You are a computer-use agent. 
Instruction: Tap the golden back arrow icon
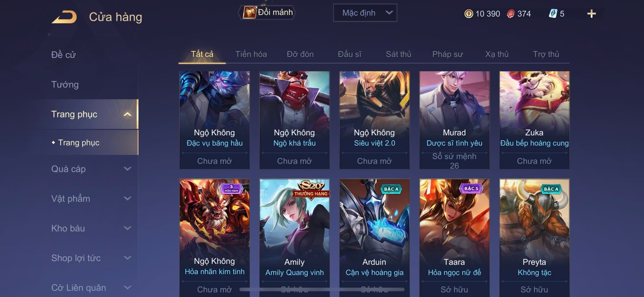pos(65,17)
